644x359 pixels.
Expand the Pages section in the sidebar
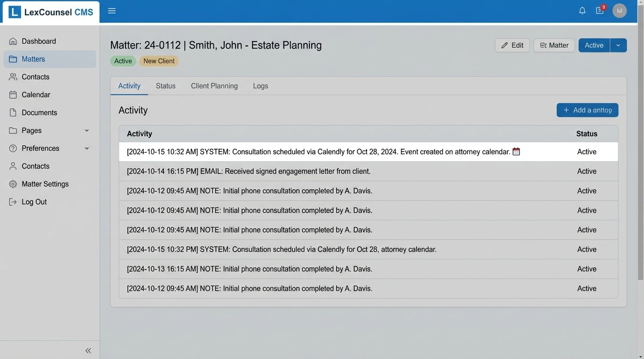[x=87, y=130]
